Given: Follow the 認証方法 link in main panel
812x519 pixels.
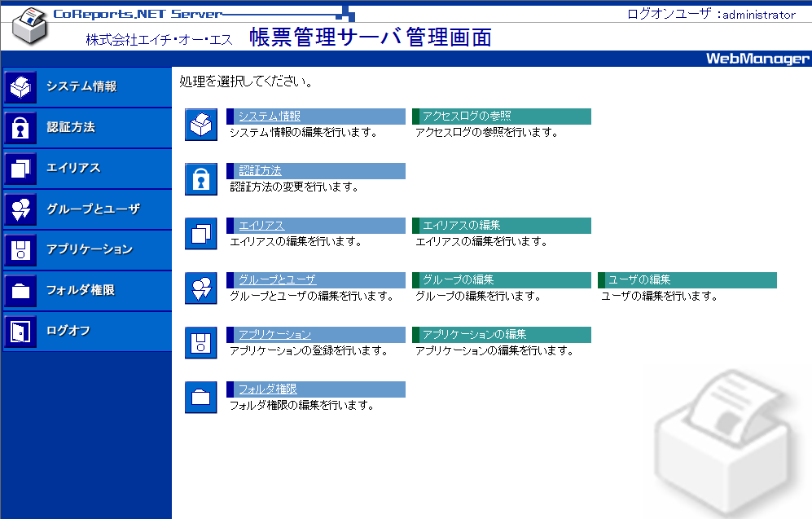Looking at the screenshot, I should coord(260,170).
